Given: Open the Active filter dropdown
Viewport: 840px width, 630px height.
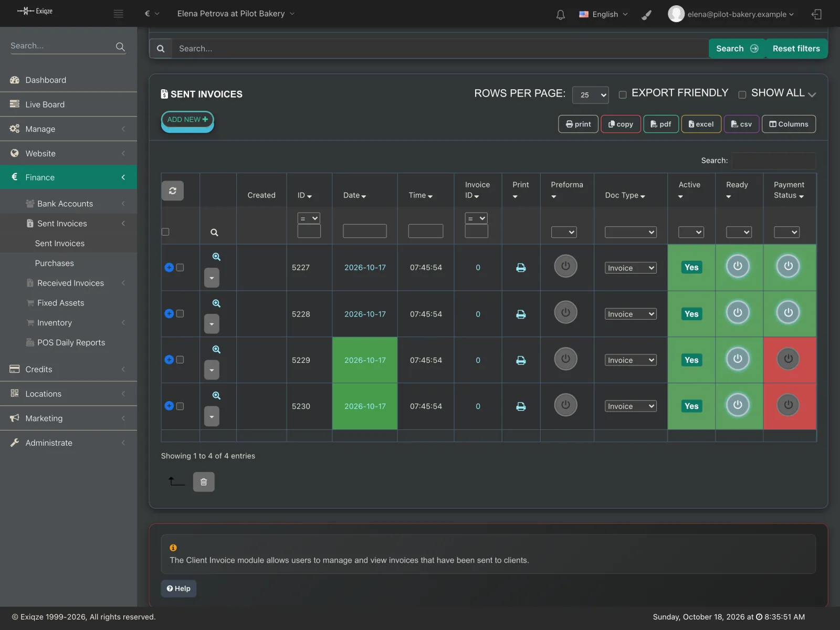Looking at the screenshot, I should [x=691, y=232].
